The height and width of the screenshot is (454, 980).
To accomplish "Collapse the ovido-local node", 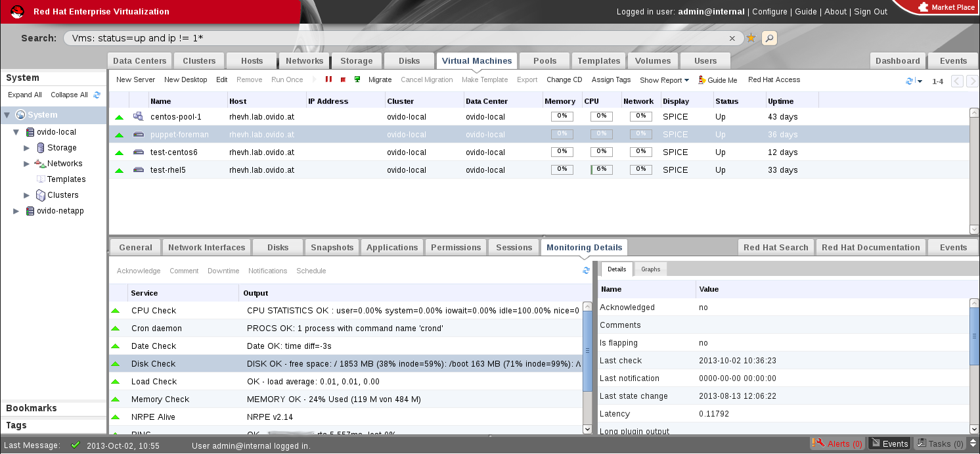I will pos(16,132).
